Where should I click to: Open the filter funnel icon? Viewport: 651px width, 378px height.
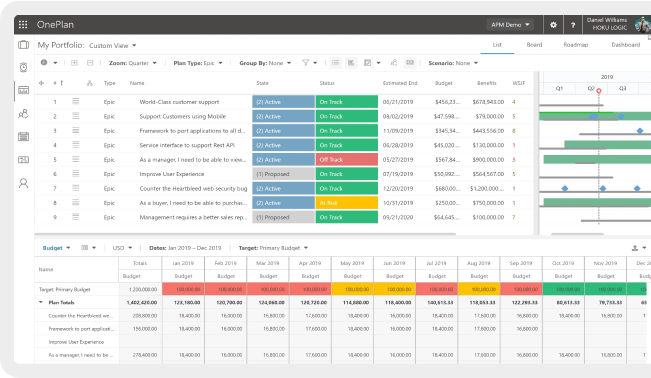click(306, 63)
